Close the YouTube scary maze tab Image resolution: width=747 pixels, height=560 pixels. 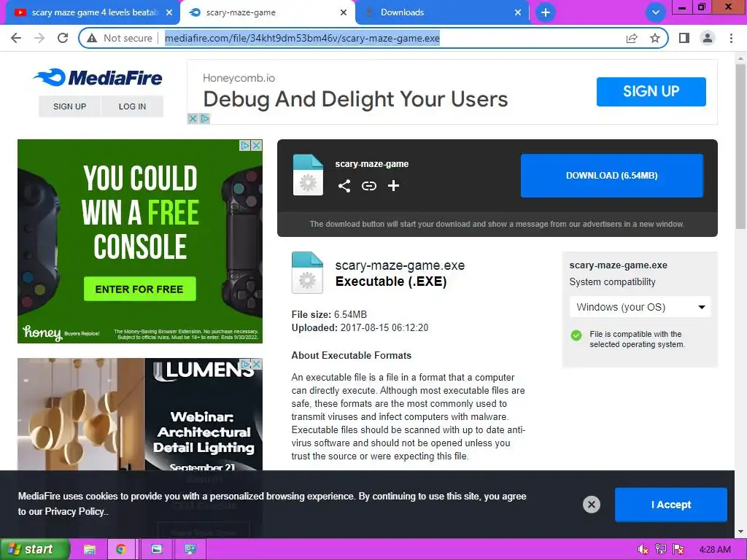tap(169, 12)
